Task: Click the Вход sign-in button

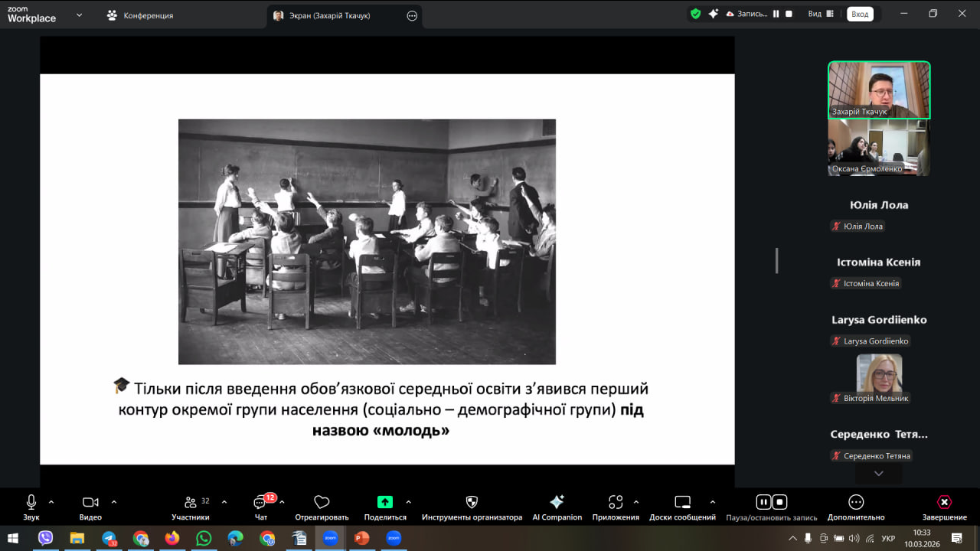Action: (x=860, y=15)
